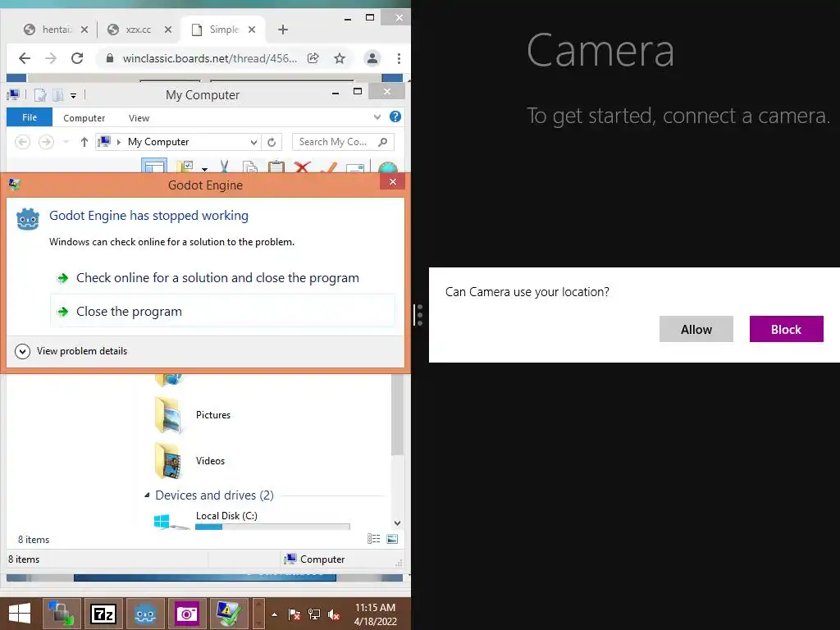Screen dimensions: 840x630
Task: Open My Computer help icon
Action: point(395,116)
